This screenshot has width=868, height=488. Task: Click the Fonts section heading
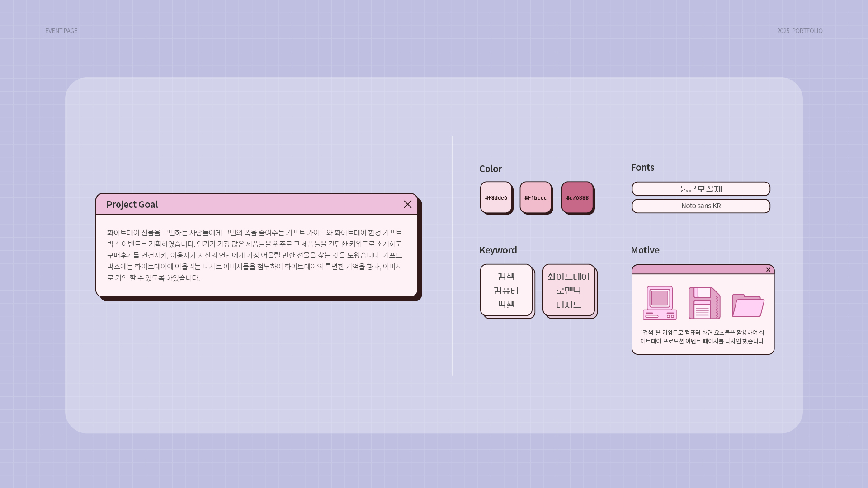pos(642,167)
